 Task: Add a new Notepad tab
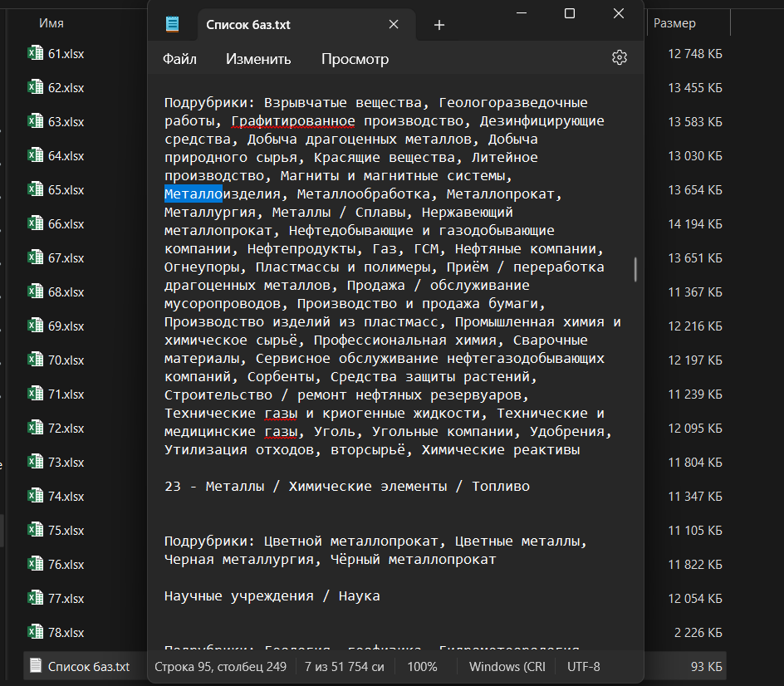pos(439,25)
